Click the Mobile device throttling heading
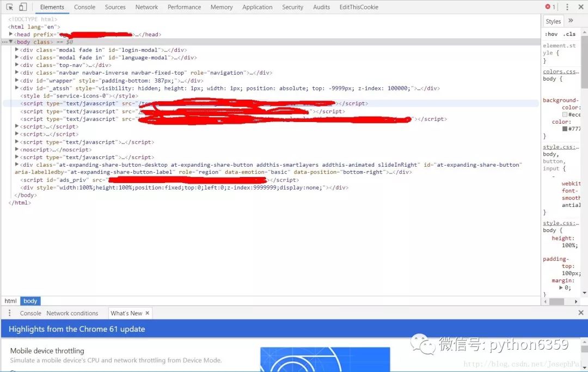Viewport: 588px width, 372px height. [47, 351]
